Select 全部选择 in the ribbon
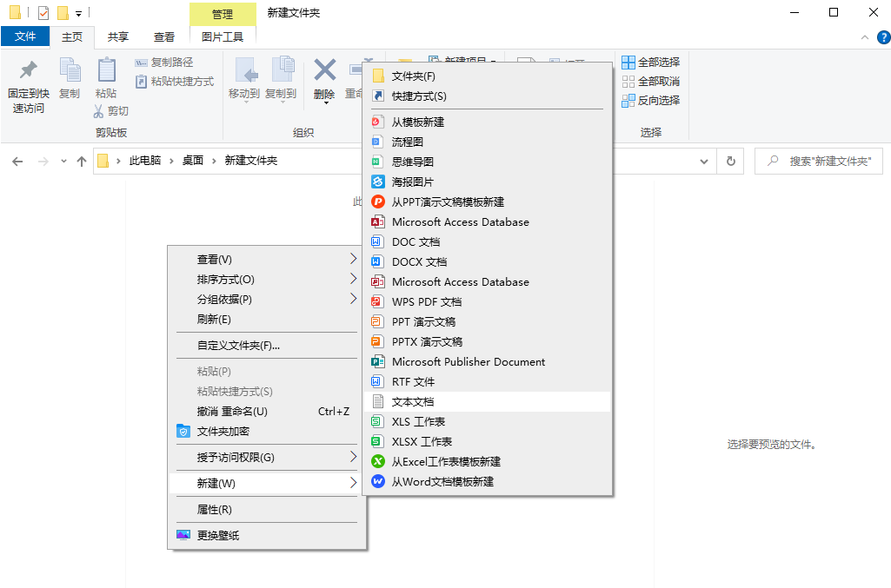 [651, 63]
